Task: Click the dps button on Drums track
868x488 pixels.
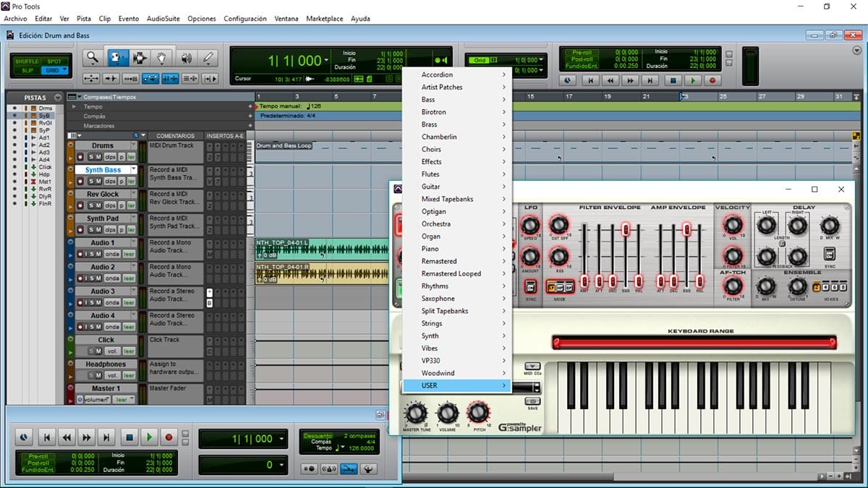Action: [110, 157]
